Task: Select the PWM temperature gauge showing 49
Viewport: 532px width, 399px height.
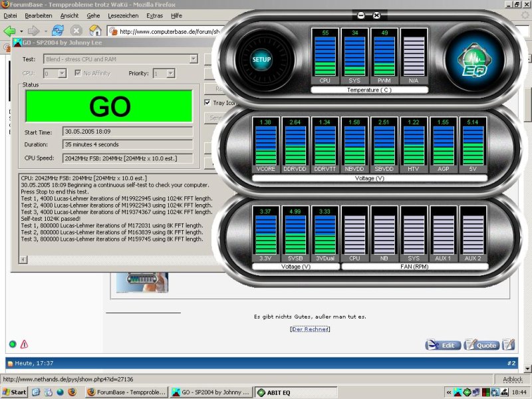Action: 384,56
